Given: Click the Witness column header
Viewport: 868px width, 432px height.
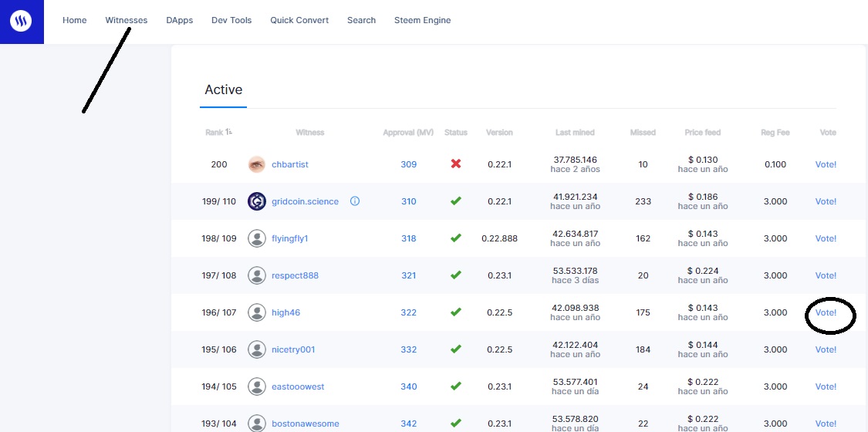Looking at the screenshot, I should pyautogui.click(x=309, y=133).
